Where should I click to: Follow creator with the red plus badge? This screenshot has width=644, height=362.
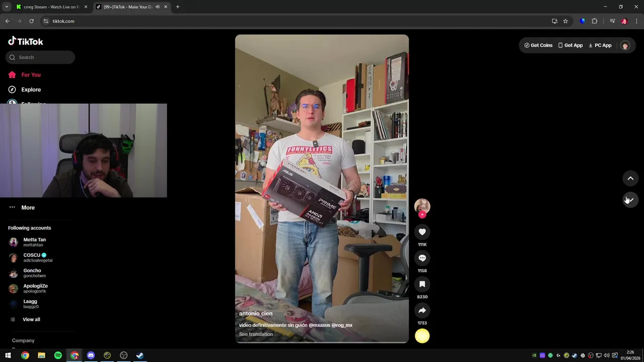click(x=422, y=215)
